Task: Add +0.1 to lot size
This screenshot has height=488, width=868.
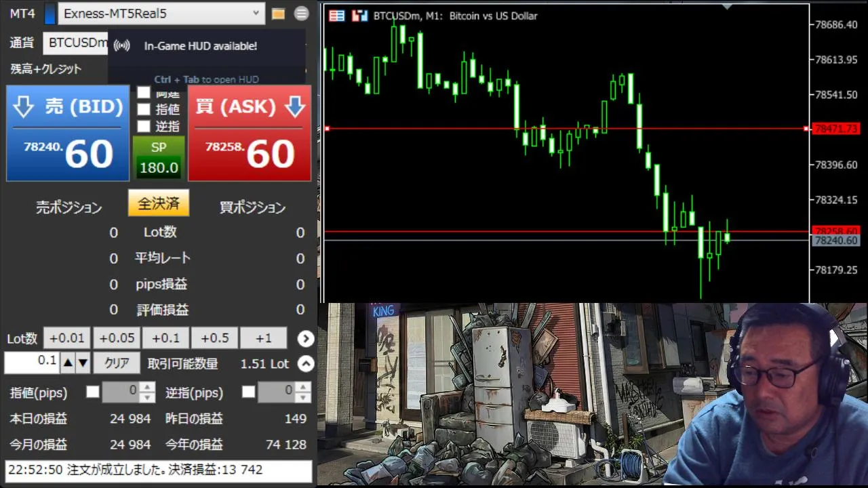Action: click(165, 338)
